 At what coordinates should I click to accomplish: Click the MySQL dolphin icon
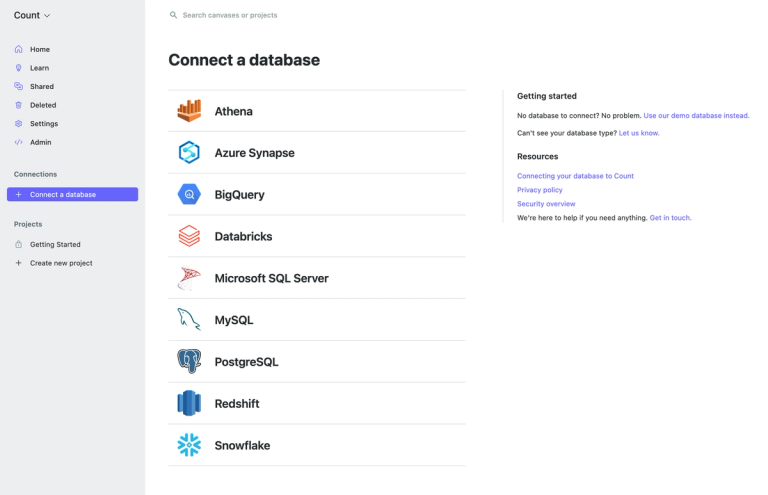[189, 319]
